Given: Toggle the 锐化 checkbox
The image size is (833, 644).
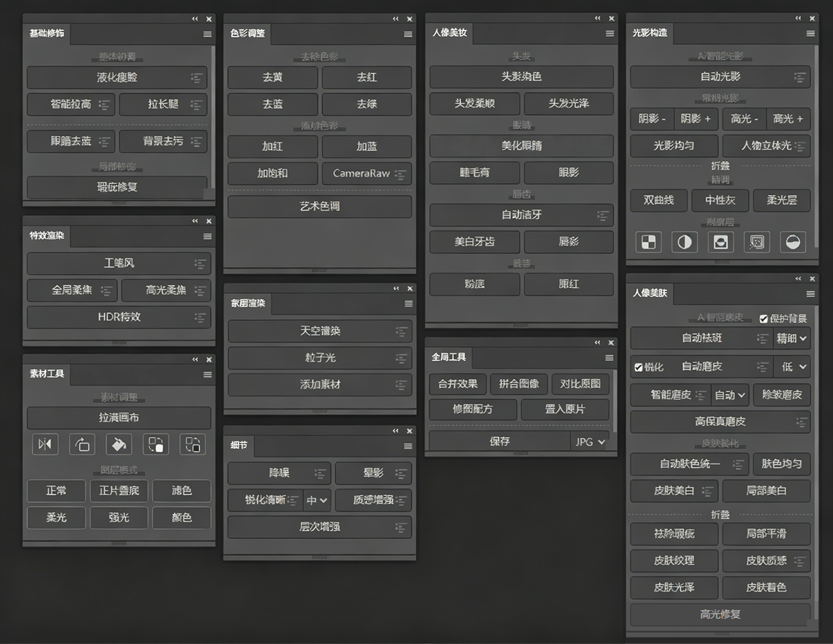Looking at the screenshot, I should pos(639,367).
